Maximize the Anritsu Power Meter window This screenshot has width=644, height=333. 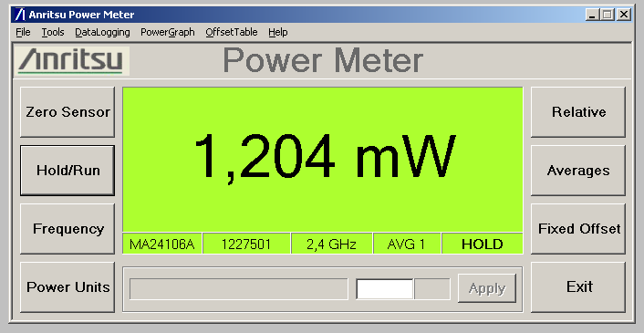[x=607, y=15]
